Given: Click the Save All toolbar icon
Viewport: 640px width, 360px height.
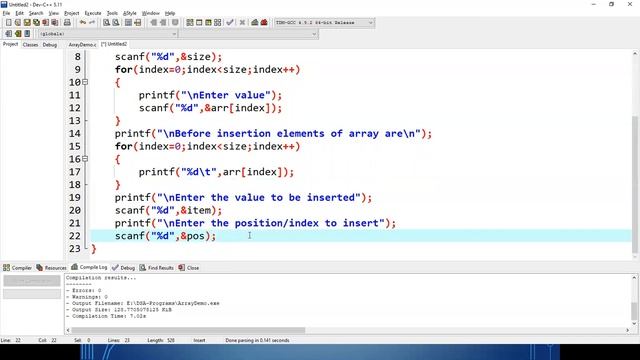Looking at the screenshot, I should [x=36, y=22].
